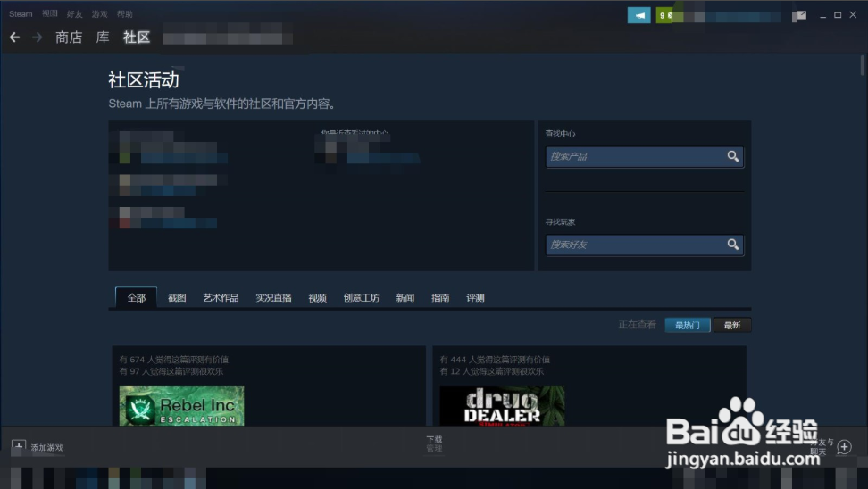The image size is (868, 489).
Task: Open the announcements megaphone icon
Action: (638, 15)
